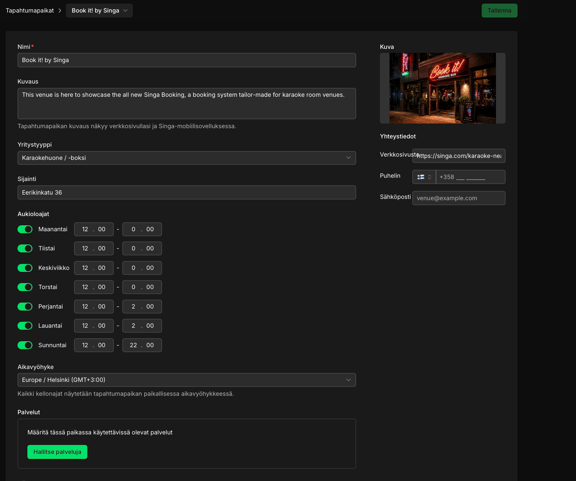Click the Lauantai closing hour field
This screenshot has width=576, height=481.
[x=133, y=326]
